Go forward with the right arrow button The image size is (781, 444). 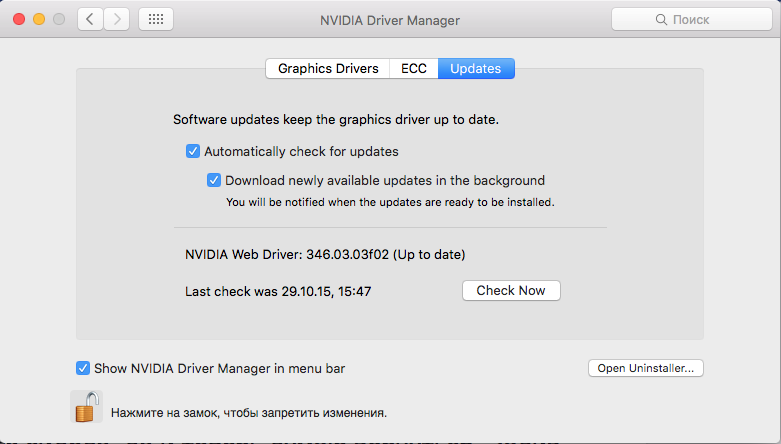[x=117, y=19]
